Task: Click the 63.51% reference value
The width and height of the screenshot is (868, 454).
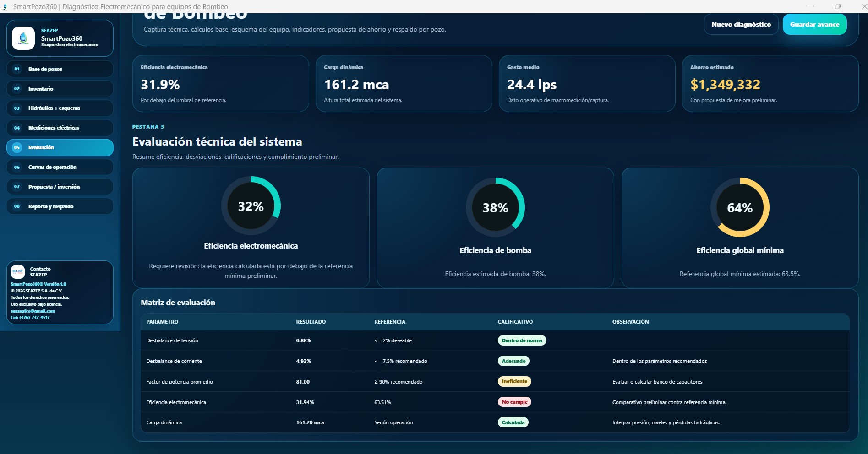Action: click(x=382, y=402)
